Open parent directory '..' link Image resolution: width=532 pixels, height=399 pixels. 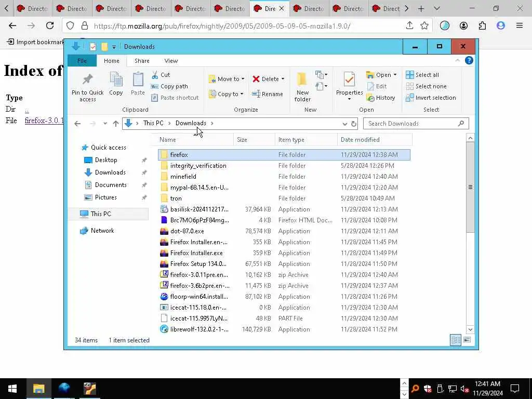click(27, 110)
